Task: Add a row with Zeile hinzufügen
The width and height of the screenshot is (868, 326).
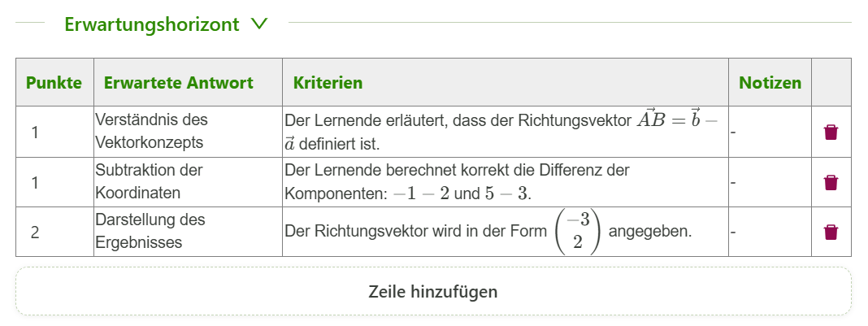Action: tap(433, 291)
